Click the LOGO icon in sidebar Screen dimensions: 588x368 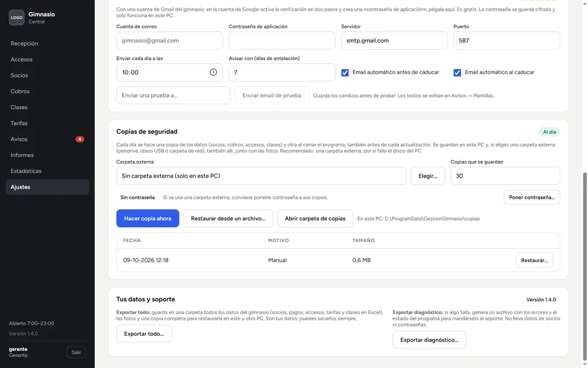point(16,17)
